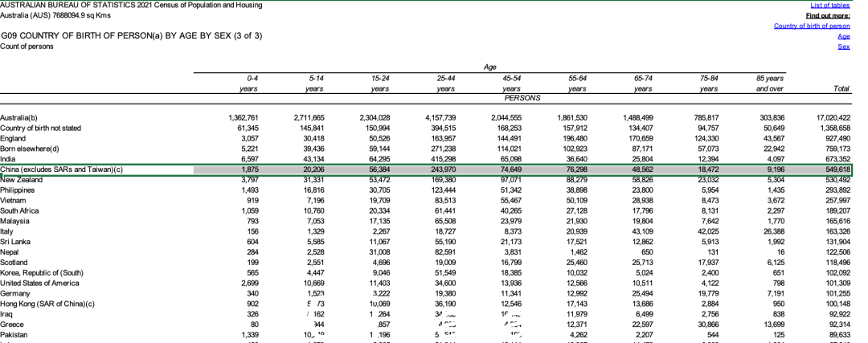Select Vietnam 45-54 value 55,467
Image resolution: width=868 pixels, height=343 pixels.
(510, 200)
